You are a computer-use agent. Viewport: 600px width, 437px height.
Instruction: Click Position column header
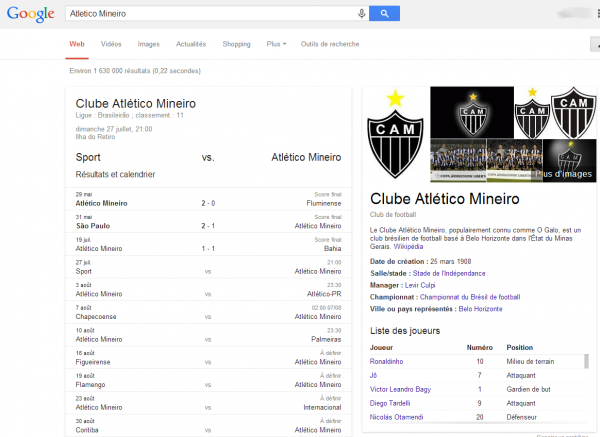520,347
